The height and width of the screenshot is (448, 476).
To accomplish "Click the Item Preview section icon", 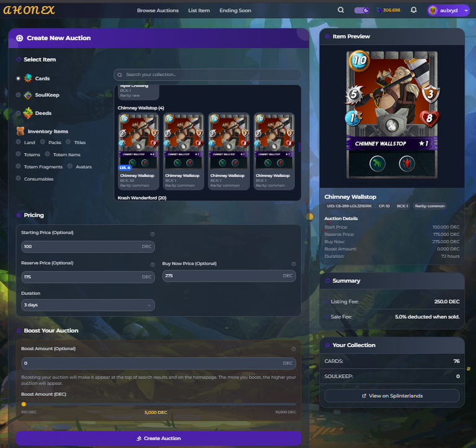I will pyautogui.click(x=327, y=37).
